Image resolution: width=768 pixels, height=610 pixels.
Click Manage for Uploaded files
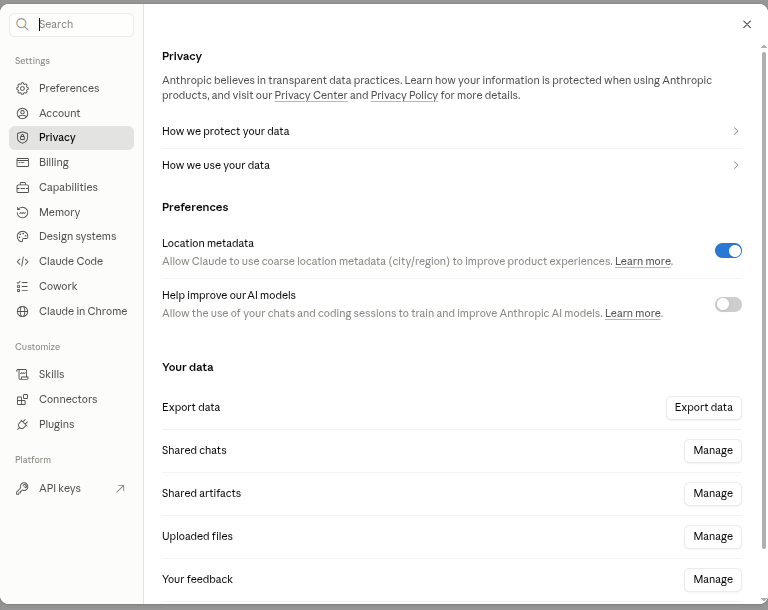pyautogui.click(x=713, y=537)
